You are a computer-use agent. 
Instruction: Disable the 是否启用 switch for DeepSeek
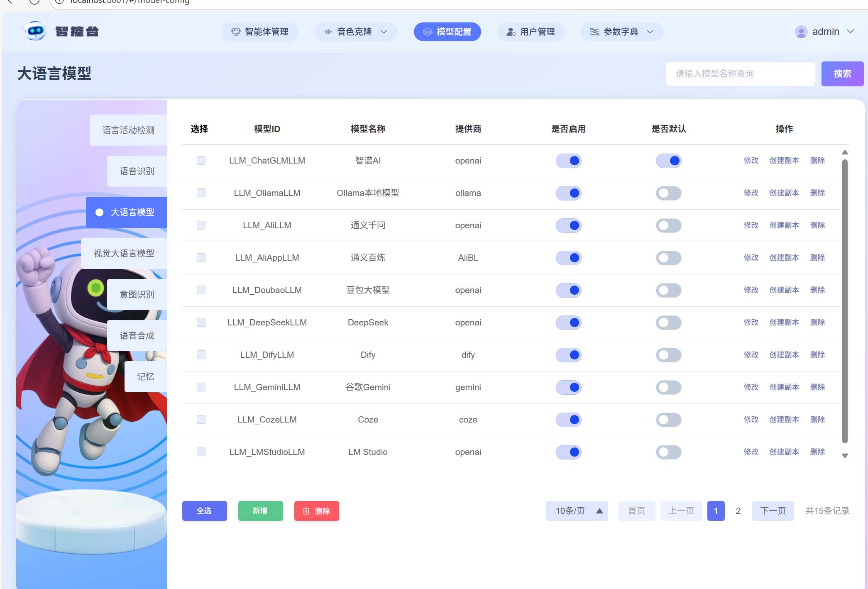(568, 323)
